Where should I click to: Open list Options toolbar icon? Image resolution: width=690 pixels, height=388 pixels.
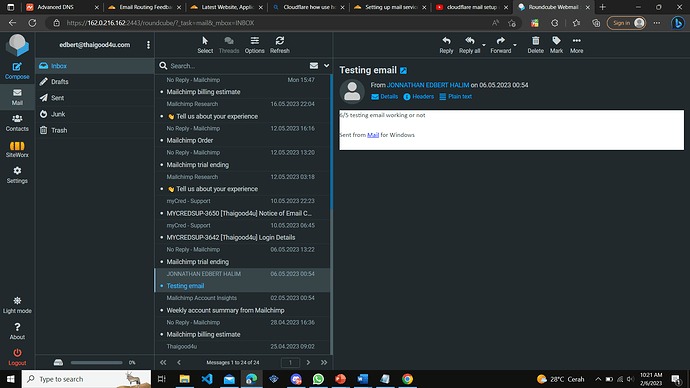pyautogui.click(x=254, y=45)
